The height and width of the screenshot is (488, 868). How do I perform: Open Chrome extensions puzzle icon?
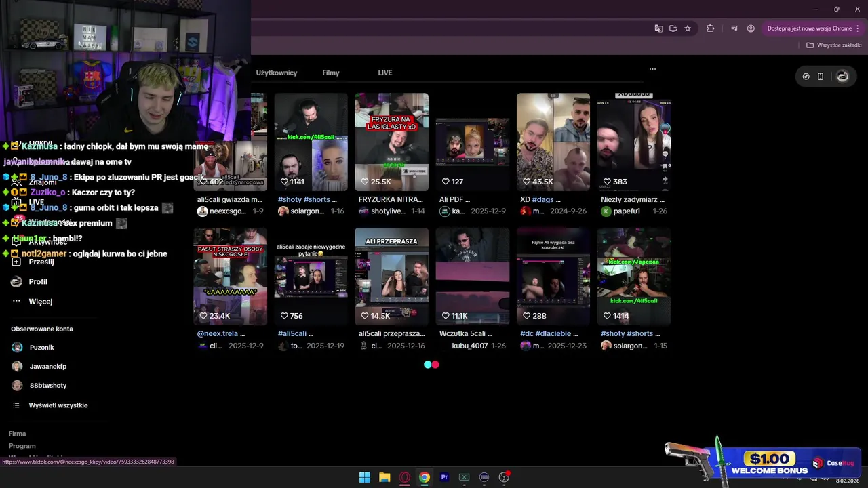point(711,28)
